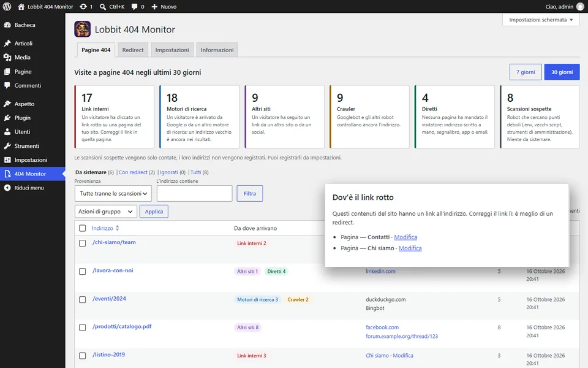Switch to the Redirect tab

133,50
